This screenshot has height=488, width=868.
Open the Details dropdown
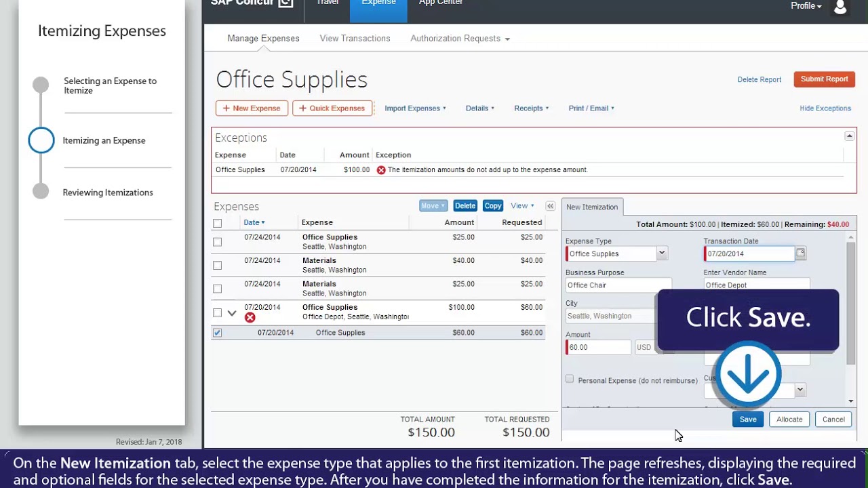(x=479, y=108)
